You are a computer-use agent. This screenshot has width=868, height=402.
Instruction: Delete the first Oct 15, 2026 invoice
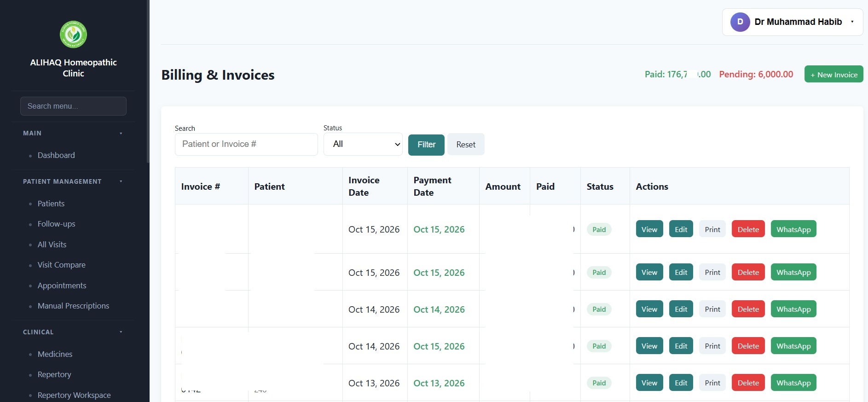(748, 229)
